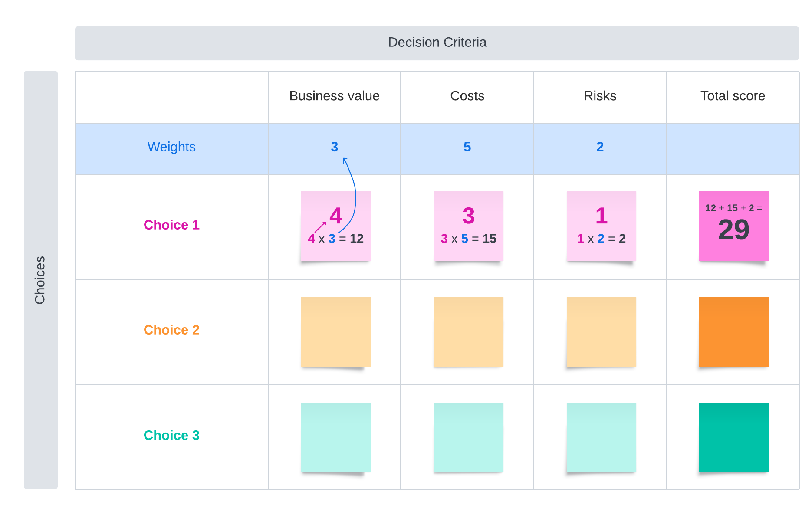812x515 pixels.
Task: Select the light teal Choice 3 Costs sticky
Action: [468, 437]
